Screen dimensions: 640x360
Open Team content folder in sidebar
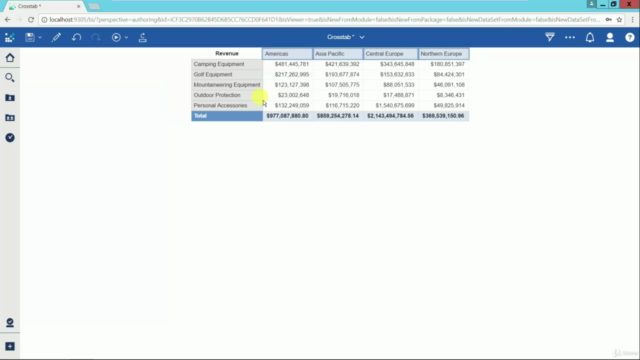coord(10,118)
